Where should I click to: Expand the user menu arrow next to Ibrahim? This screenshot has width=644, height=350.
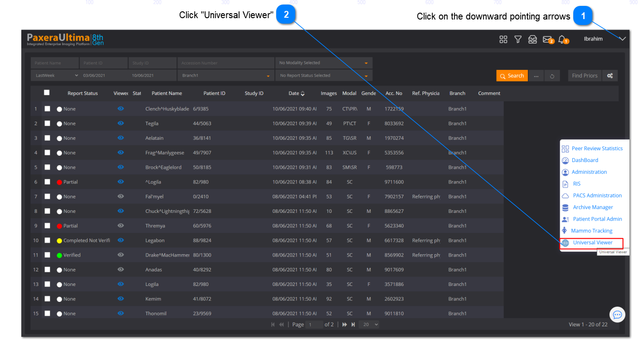point(622,39)
